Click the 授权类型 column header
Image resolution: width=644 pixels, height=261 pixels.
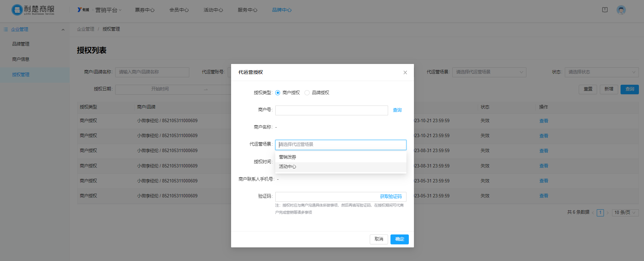pos(88,107)
